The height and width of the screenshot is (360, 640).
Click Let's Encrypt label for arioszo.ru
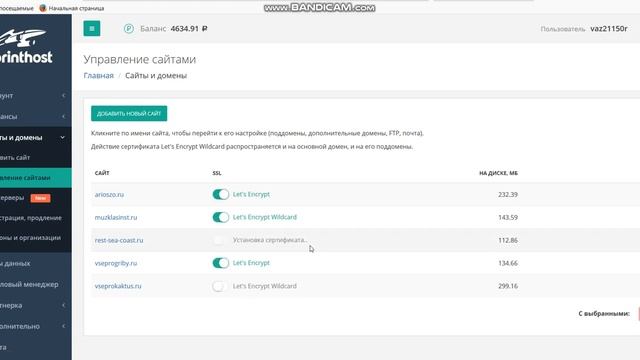[x=251, y=194]
